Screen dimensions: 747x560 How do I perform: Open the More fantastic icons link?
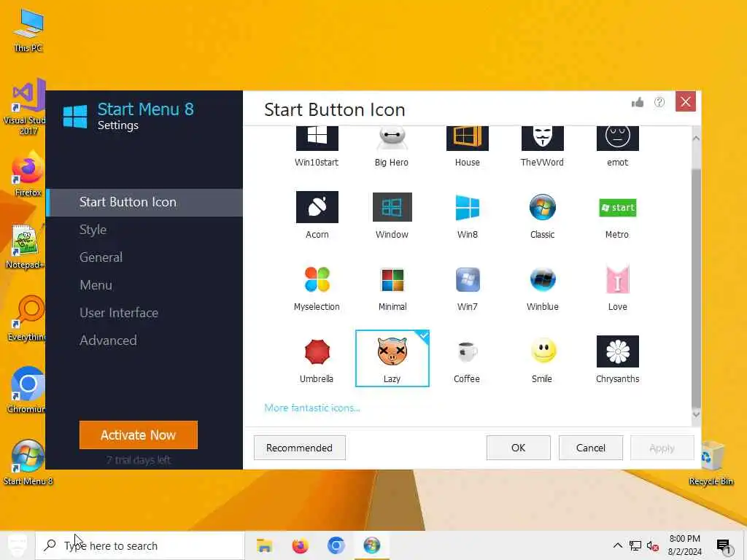[312, 408]
